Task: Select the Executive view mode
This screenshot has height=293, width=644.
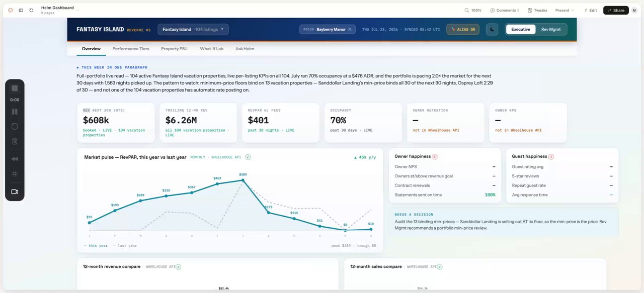Action: click(521, 29)
